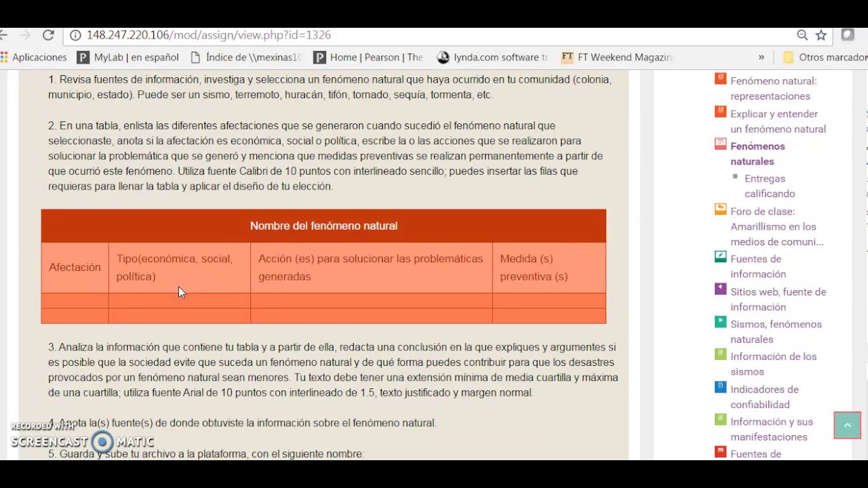Click the assignment icon beside Fenómenos naturales
This screenshot has width=868, height=488.
[720, 144]
